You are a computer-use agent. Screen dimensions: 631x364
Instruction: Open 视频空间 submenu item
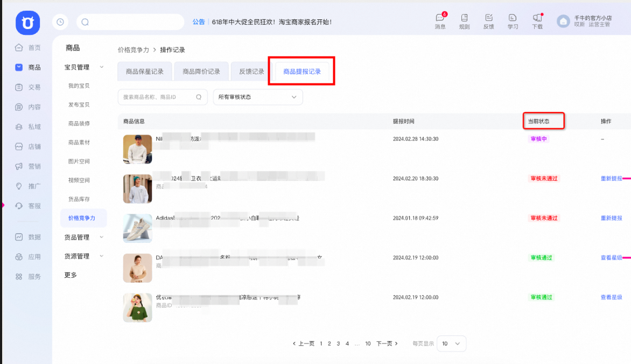click(x=79, y=180)
